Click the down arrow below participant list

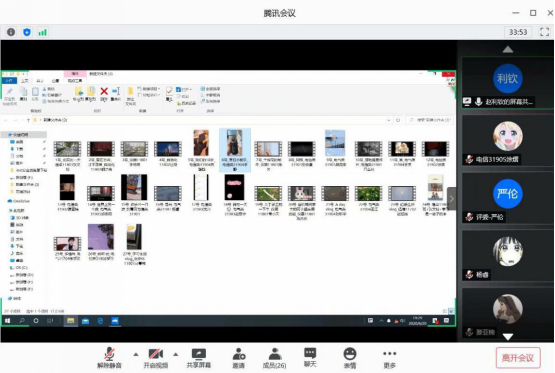point(508,337)
